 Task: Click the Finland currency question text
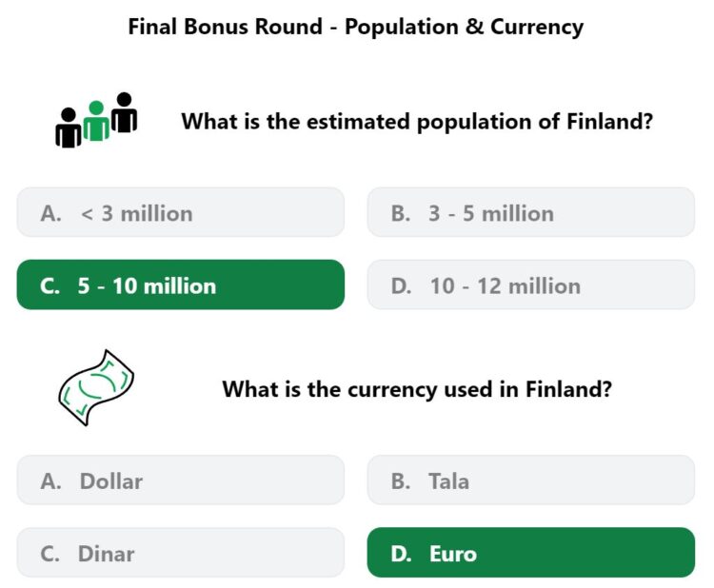[417, 389]
